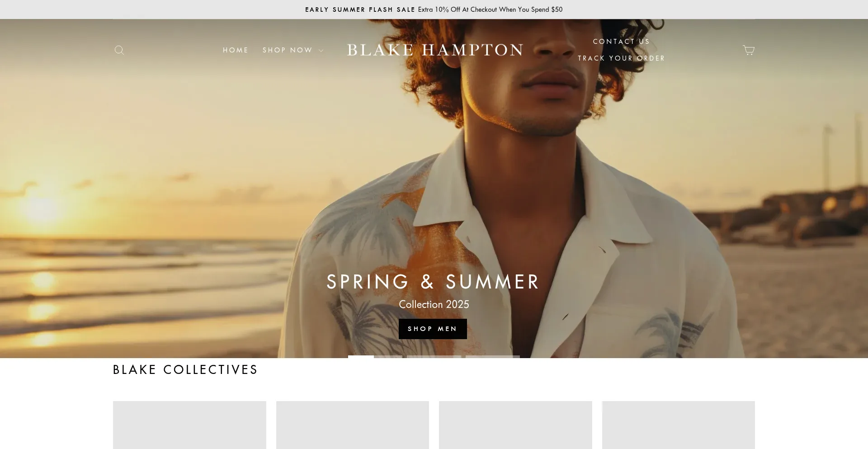Jump to the third slideshow indicator bar

[493, 357]
